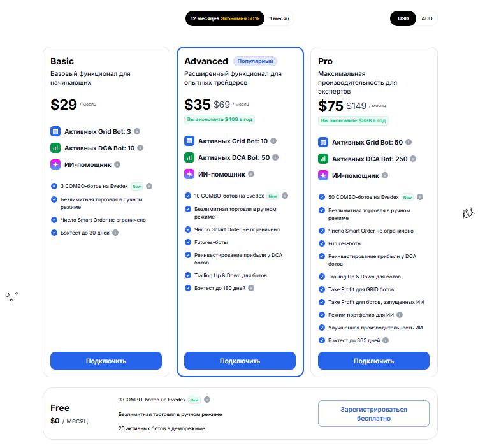Switch billing to 12 месяцев

click(224, 18)
